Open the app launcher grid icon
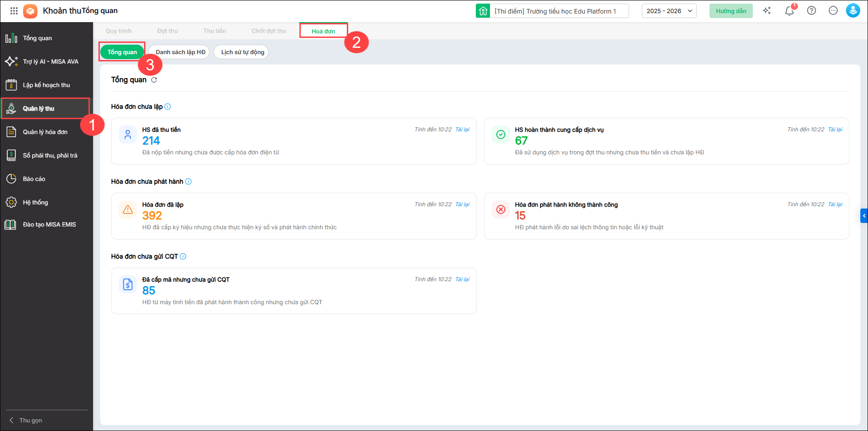Screen dimensions: 868x431 click(x=14, y=11)
